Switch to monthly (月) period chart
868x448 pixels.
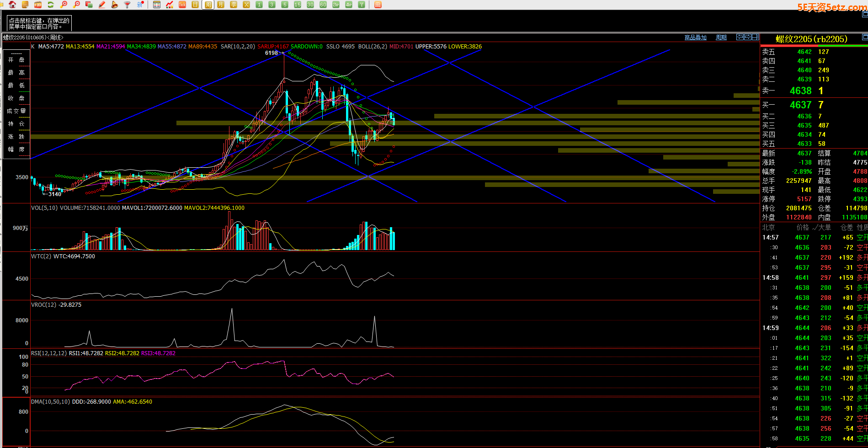coord(221,5)
